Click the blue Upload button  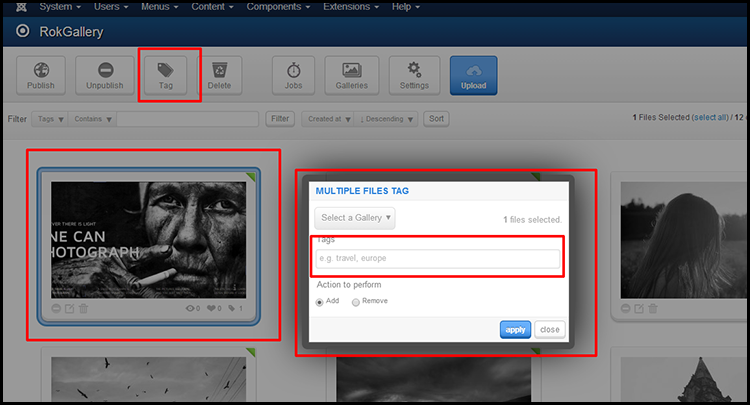point(474,76)
